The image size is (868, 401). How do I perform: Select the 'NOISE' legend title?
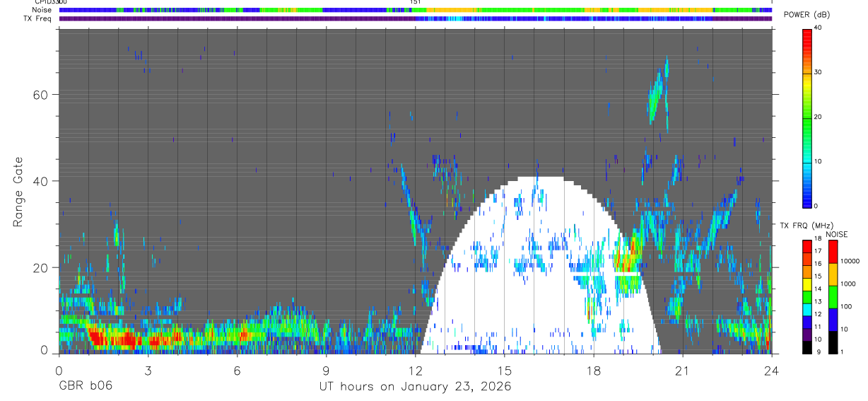tap(836, 234)
